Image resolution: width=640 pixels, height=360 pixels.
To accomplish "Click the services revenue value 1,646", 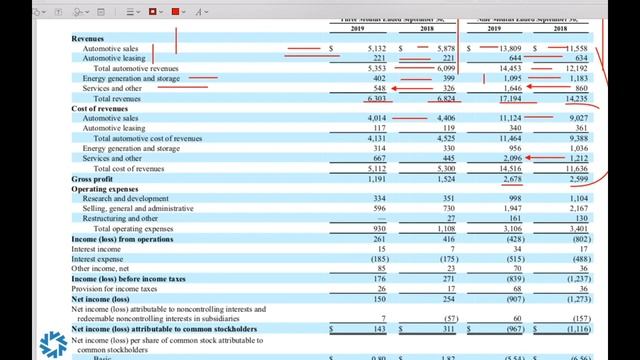I will pos(512,89).
